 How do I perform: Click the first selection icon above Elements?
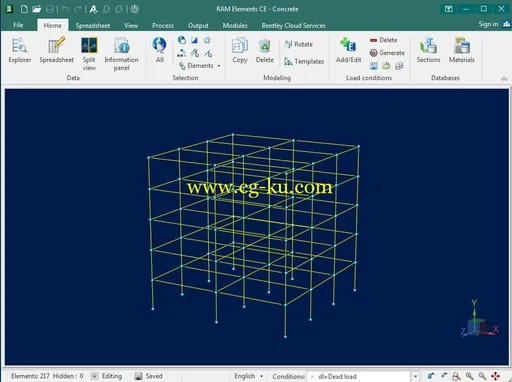tap(182, 40)
